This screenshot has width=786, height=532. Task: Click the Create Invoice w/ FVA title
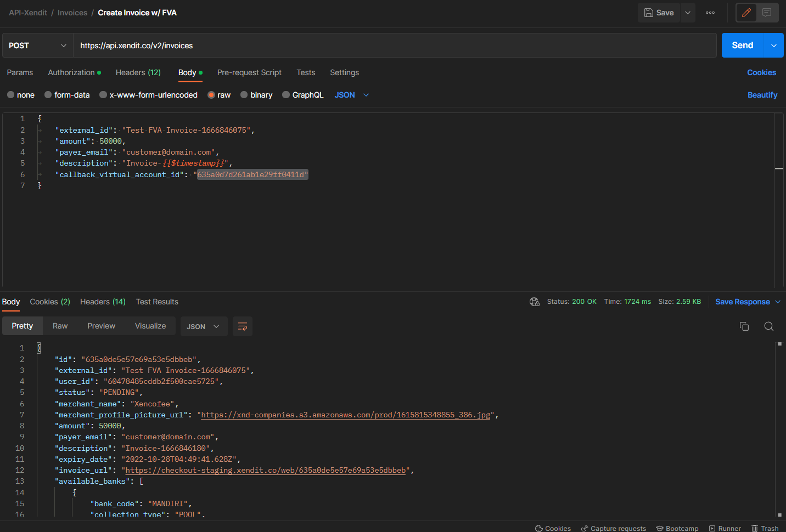point(137,13)
